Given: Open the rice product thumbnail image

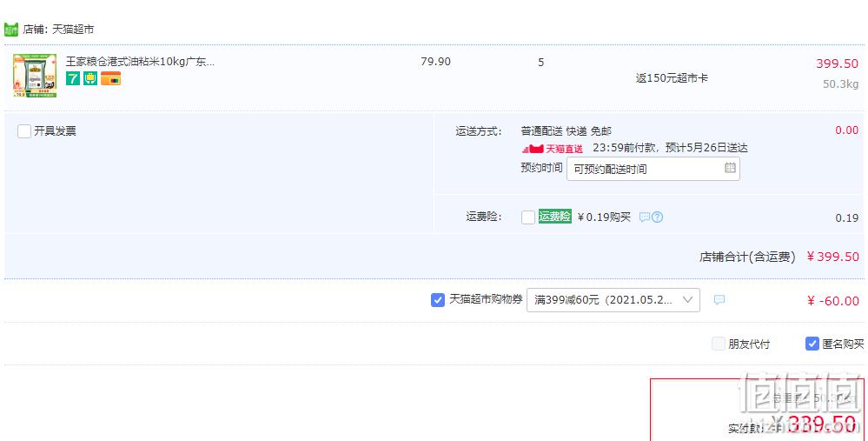Looking at the screenshot, I should [x=35, y=76].
